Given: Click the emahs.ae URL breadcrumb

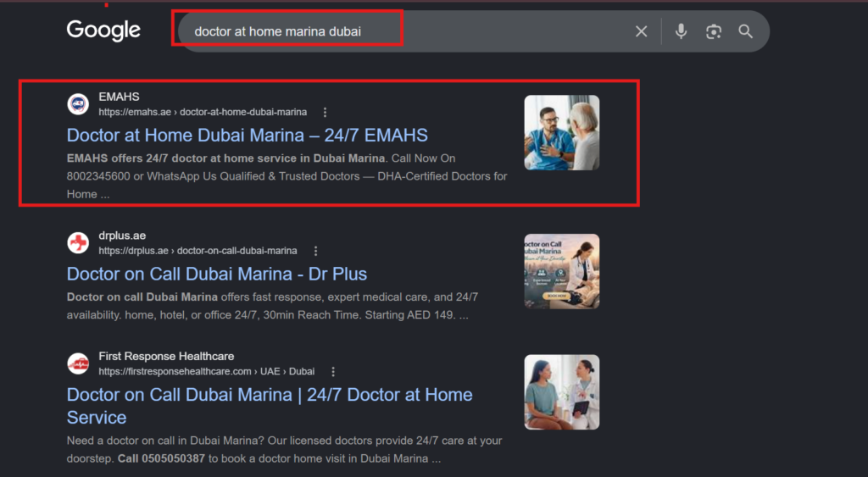Looking at the screenshot, I should [x=203, y=113].
